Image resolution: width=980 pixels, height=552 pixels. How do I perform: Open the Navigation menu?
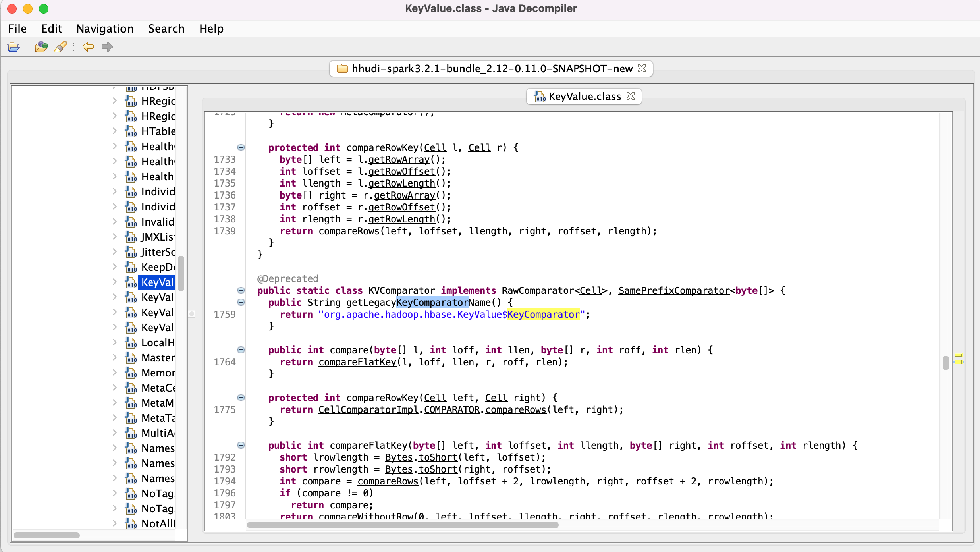tap(105, 29)
